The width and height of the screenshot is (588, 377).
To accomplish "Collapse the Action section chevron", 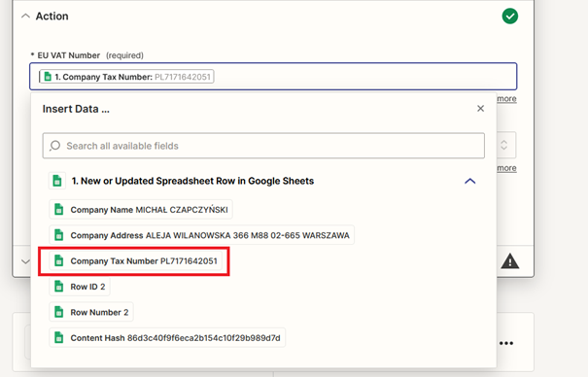I will (x=25, y=17).
